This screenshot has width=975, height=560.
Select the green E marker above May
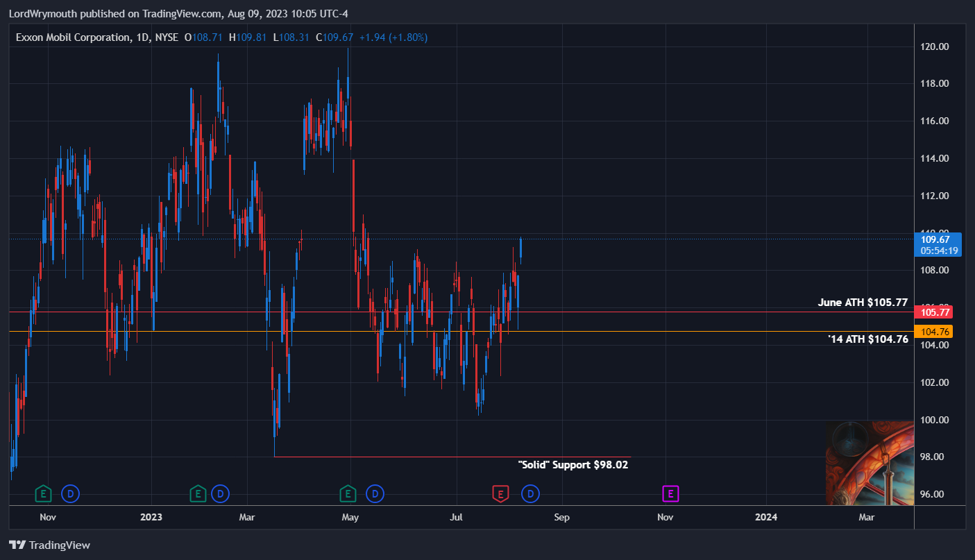(348, 494)
